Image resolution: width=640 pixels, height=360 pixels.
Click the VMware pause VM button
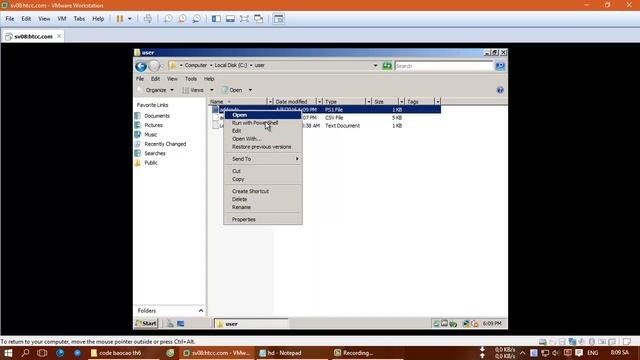click(120, 19)
